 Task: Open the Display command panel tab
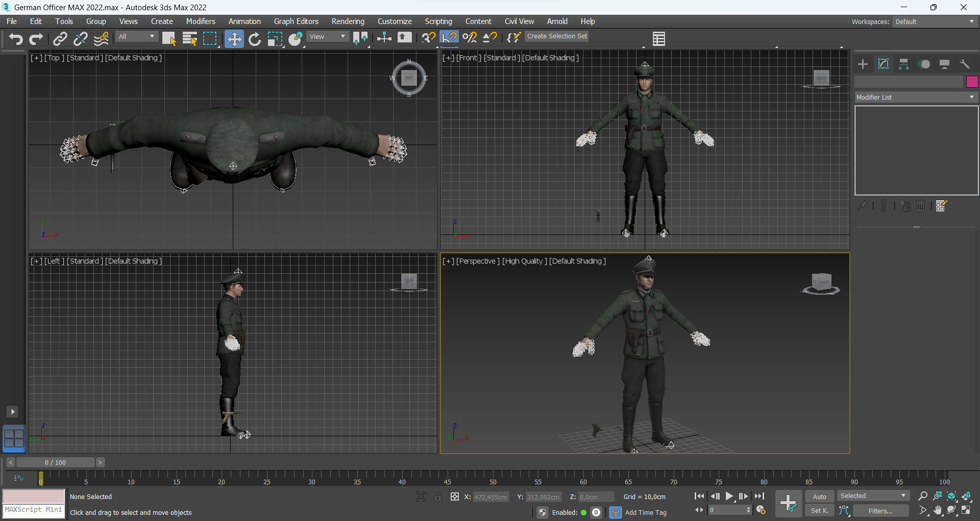[944, 64]
